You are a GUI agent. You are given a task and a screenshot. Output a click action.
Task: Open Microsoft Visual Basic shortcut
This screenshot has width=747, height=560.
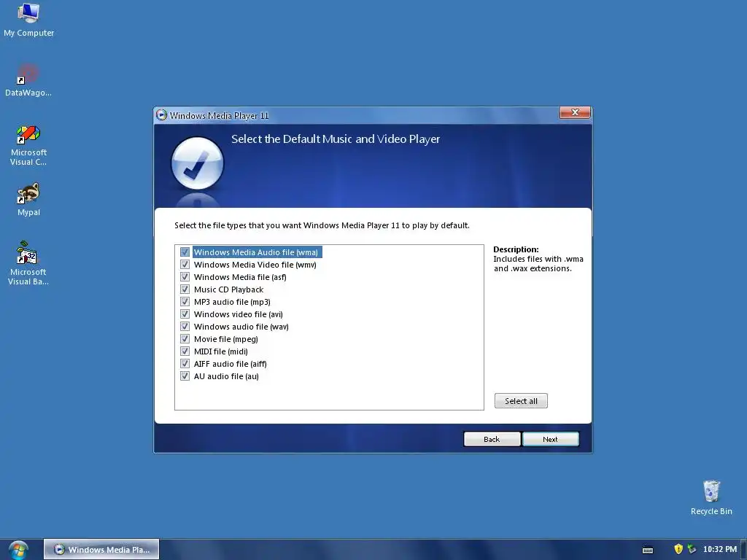pos(28,263)
